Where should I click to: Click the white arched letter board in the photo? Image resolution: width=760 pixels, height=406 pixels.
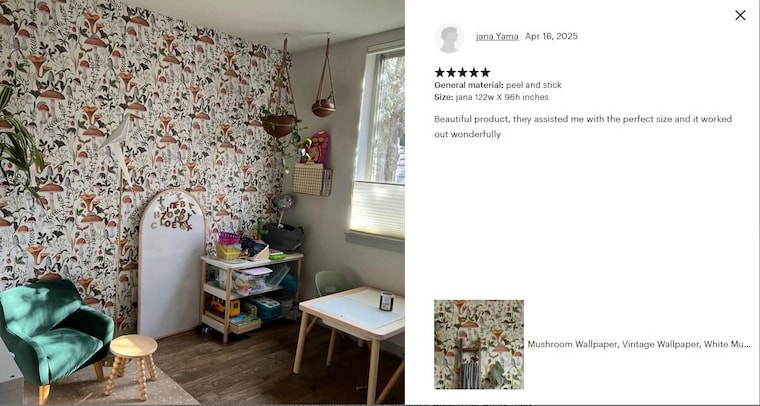point(172,264)
